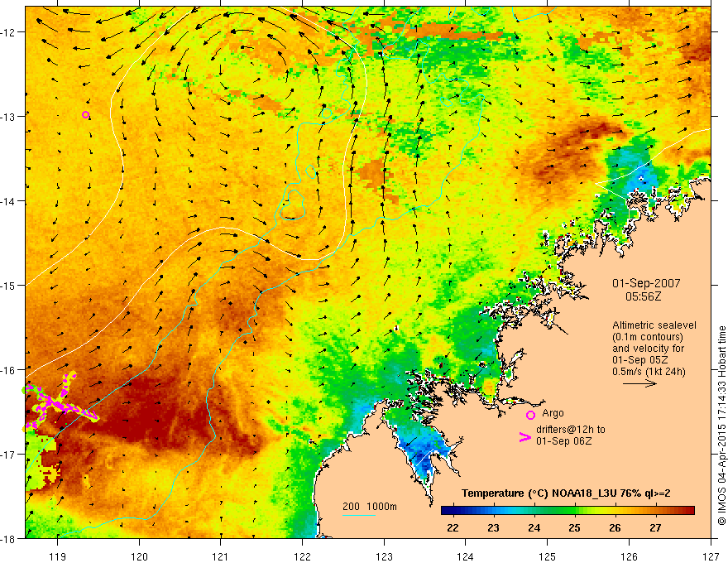Click the longitude axis label 121
The width and height of the screenshot is (728, 563).
pyautogui.click(x=221, y=556)
